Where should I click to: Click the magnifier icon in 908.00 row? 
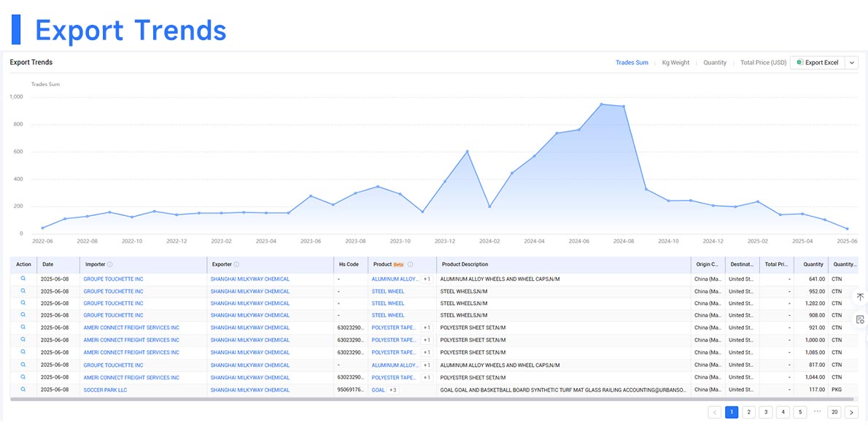coord(23,315)
